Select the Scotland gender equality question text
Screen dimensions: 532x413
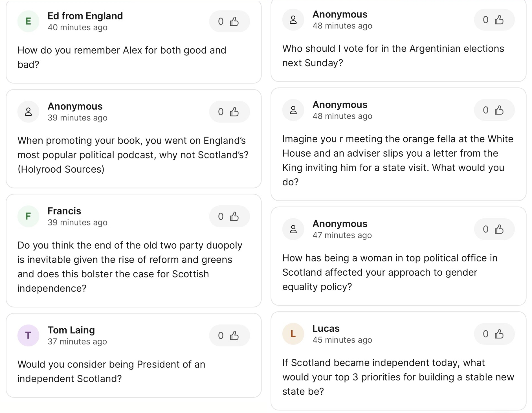click(x=389, y=272)
